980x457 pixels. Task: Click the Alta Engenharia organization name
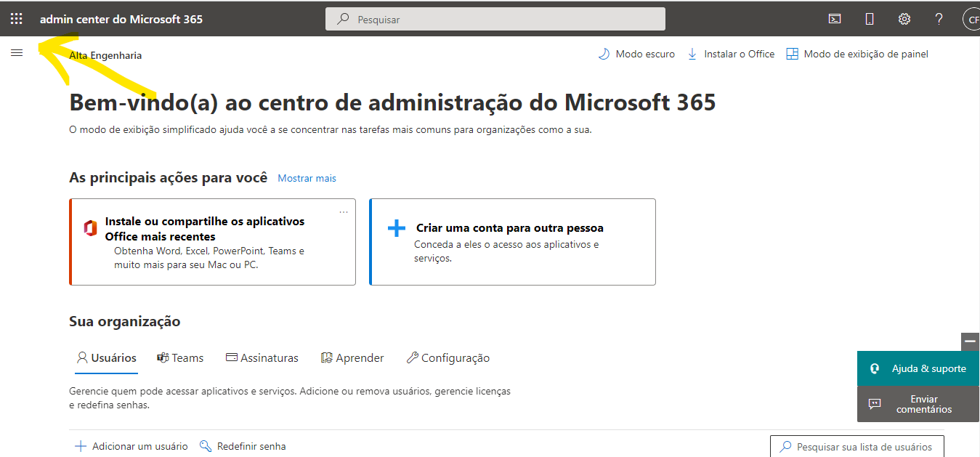[x=105, y=55]
